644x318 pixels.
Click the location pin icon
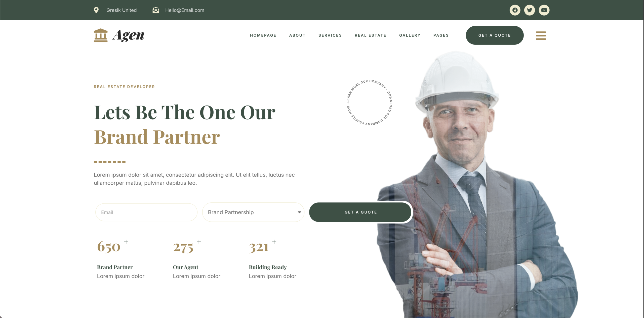pyautogui.click(x=96, y=10)
